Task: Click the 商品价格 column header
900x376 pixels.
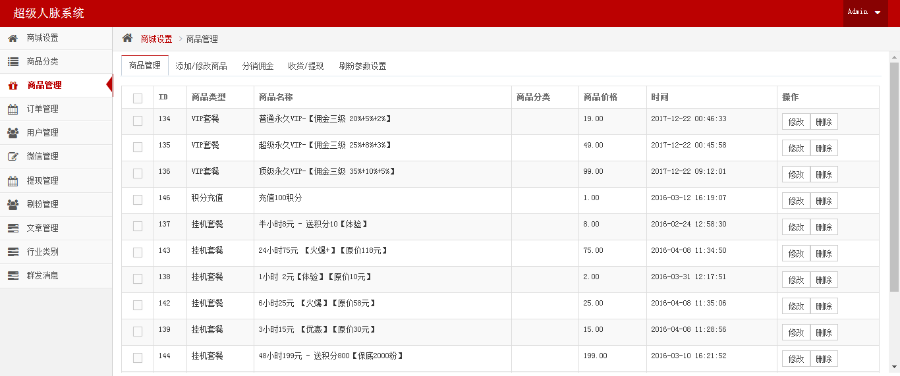Action: [x=600, y=98]
